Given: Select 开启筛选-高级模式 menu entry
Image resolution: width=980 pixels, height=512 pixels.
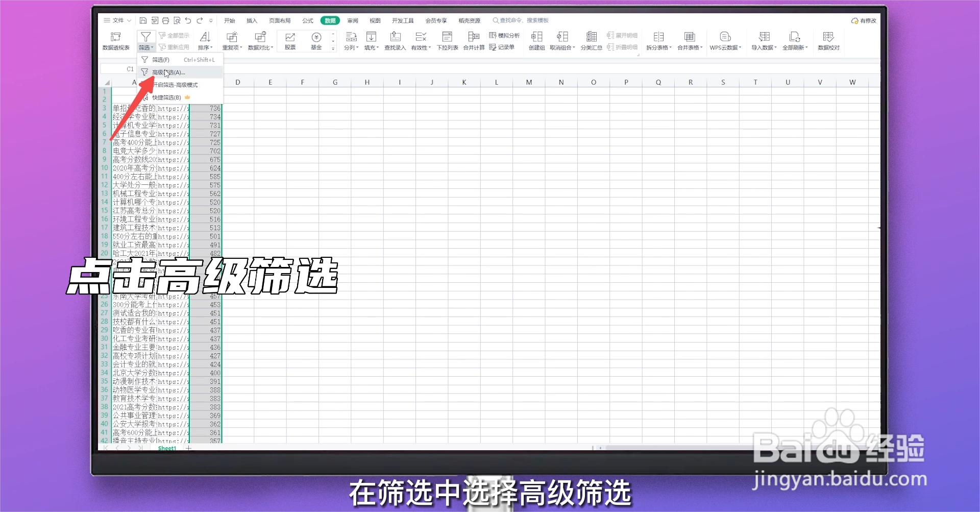Looking at the screenshot, I should 180,85.
